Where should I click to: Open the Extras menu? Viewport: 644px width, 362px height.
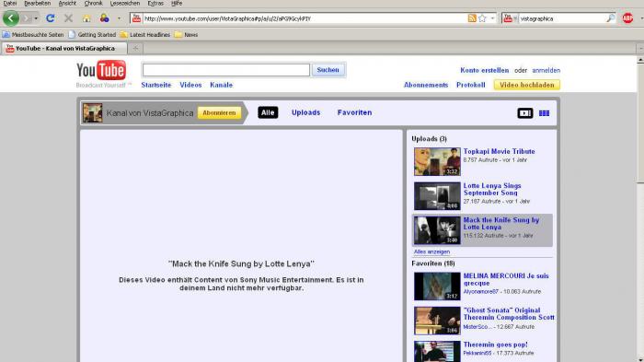[155, 4]
